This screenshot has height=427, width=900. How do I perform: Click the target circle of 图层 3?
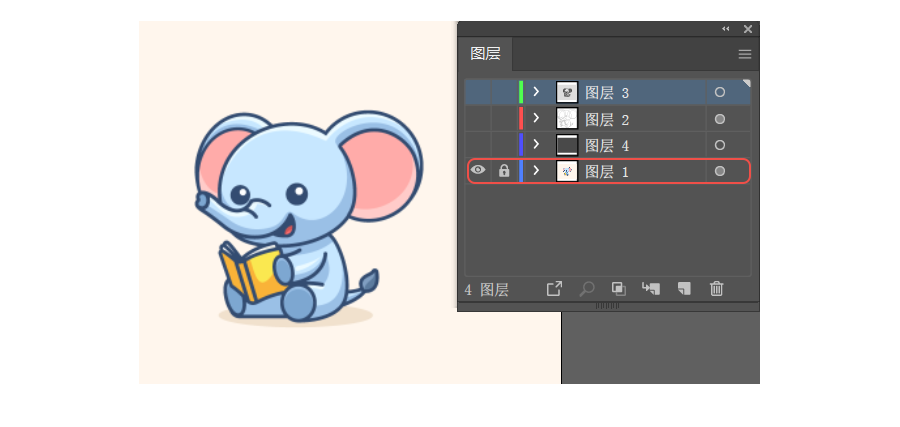[x=720, y=92]
